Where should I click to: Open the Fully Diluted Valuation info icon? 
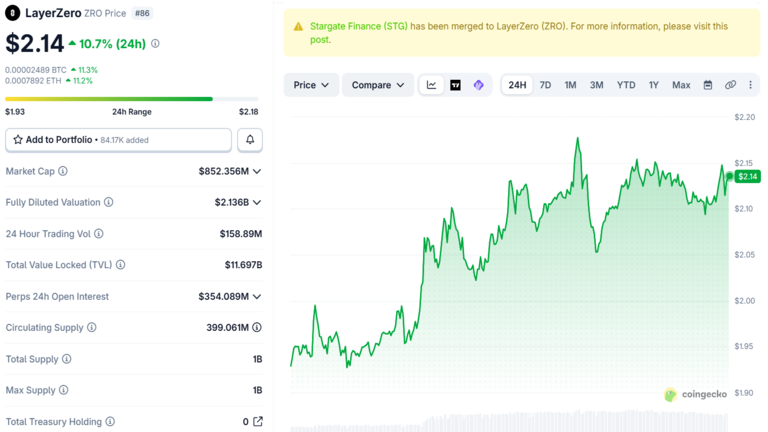(109, 202)
